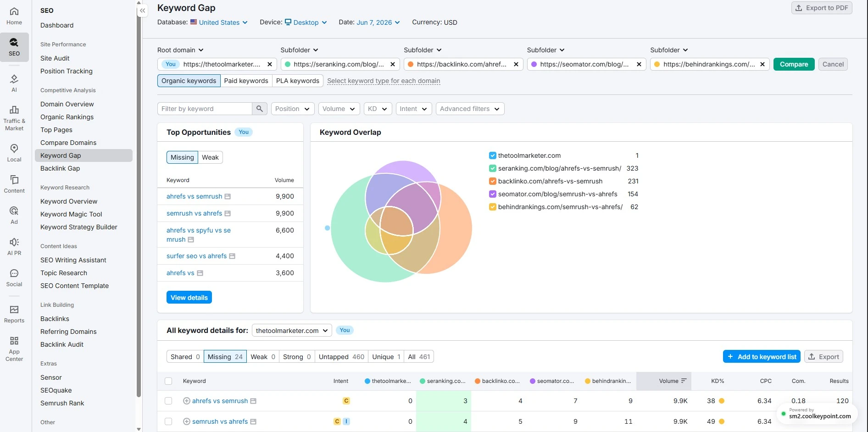Open the thetoolmarketer.com keyword details selector

click(x=292, y=330)
